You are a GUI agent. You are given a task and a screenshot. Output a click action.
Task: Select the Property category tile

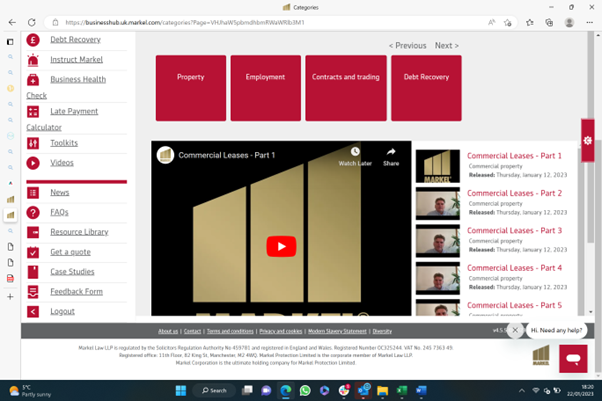pos(191,88)
